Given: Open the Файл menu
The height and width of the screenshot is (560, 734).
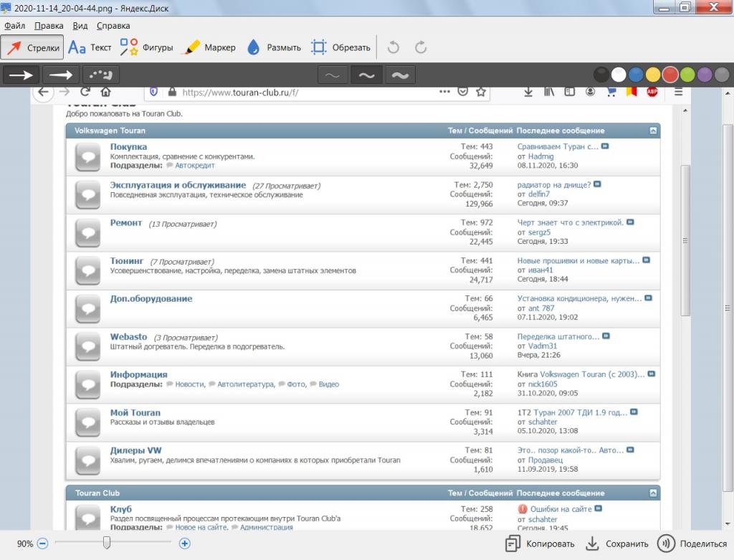Looking at the screenshot, I should tap(14, 26).
